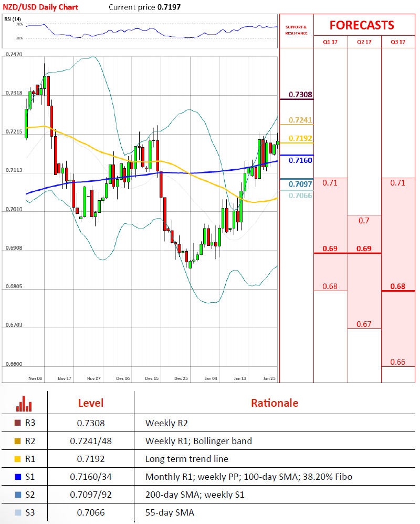Click the 0.7308 resistance level on chart sidebar
The height and width of the screenshot is (524, 420).
point(300,95)
